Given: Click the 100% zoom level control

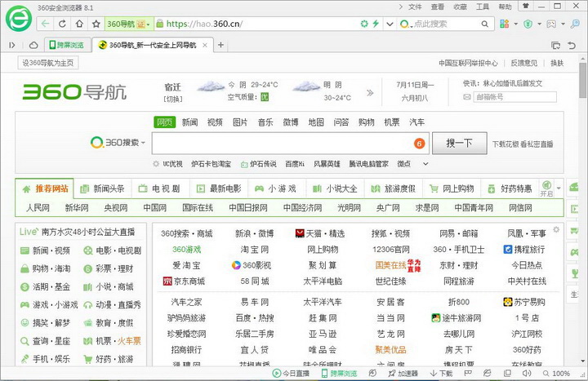Looking at the screenshot, I should pyautogui.click(x=559, y=374).
